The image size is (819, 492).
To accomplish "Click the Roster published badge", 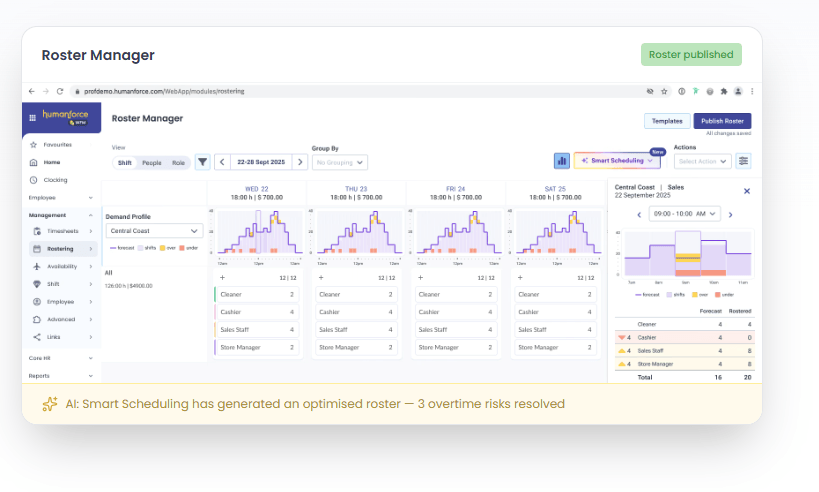I will point(691,54).
